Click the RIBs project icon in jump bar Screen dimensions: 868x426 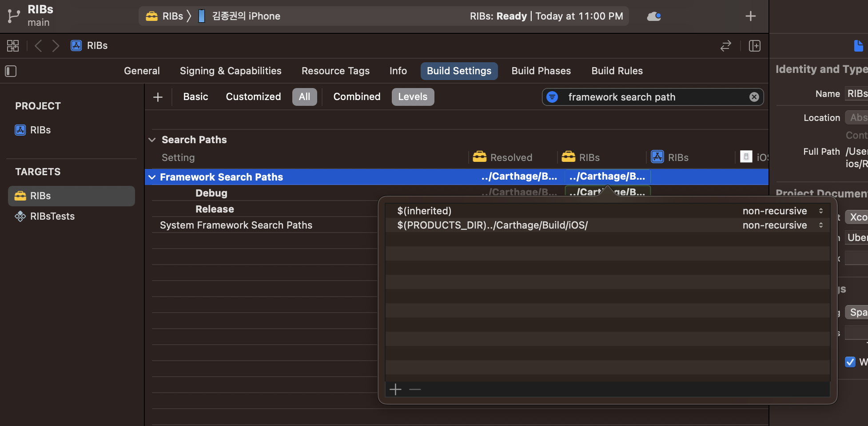pyautogui.click(x=76, y=46)
